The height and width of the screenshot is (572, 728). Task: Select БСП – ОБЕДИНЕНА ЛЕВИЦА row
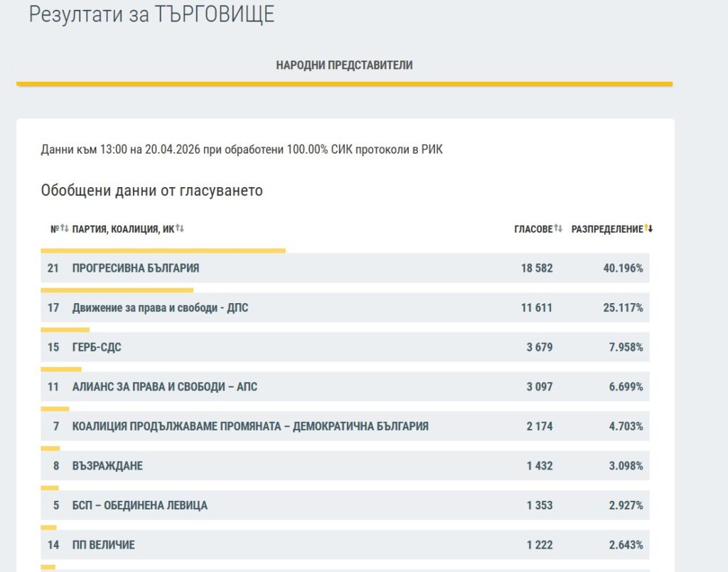(140, 505)
